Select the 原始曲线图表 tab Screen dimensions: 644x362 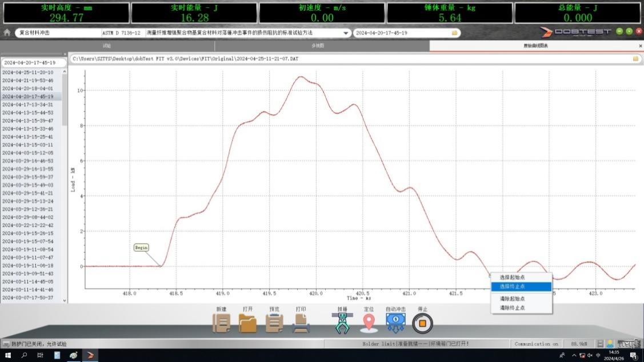pyautogui.click(x=535, y=46)
